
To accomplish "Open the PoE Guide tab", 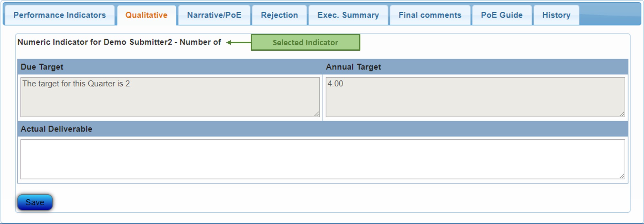I will [x=502, y=15].
